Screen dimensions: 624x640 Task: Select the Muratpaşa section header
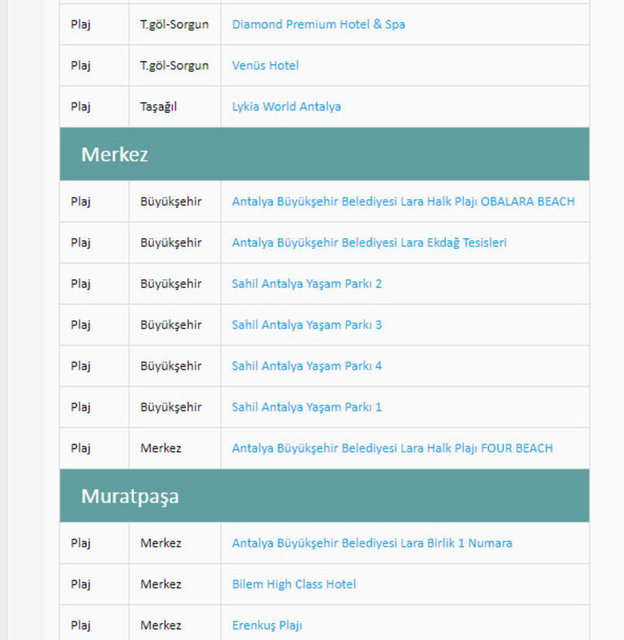coord(130,496)
